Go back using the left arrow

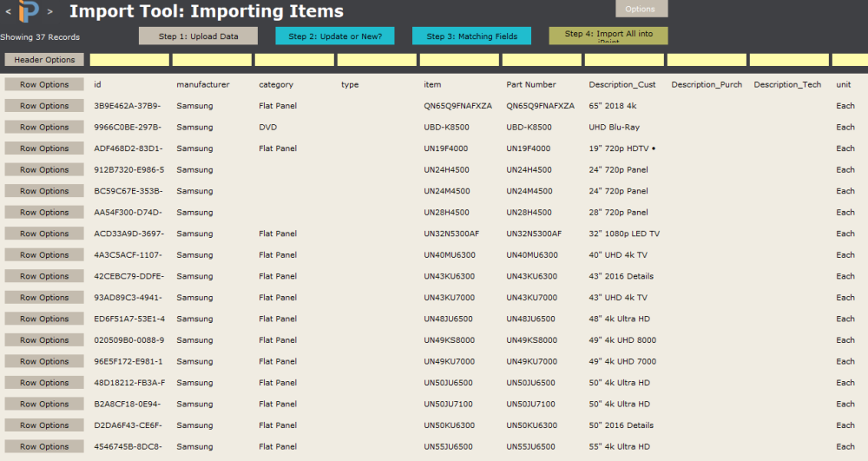pyautogui.click(x=8, y=11)
